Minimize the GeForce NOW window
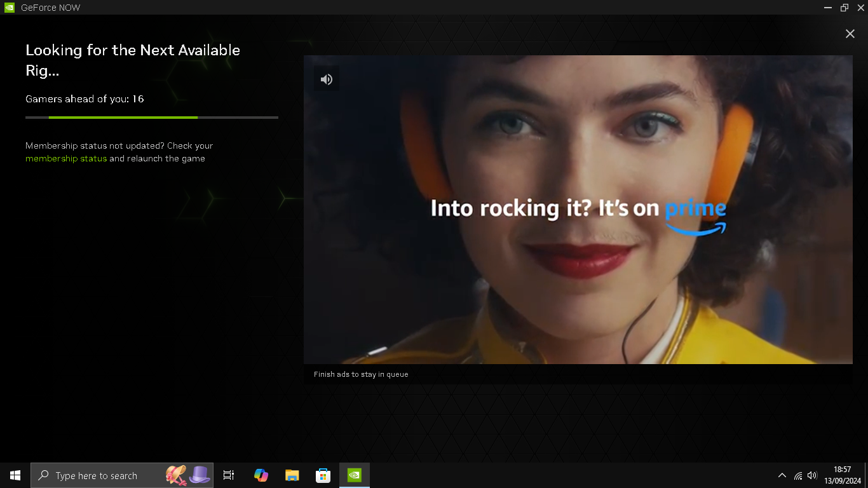Image resolution: width=868 pixels, height=488 pixels. [828, 8]
